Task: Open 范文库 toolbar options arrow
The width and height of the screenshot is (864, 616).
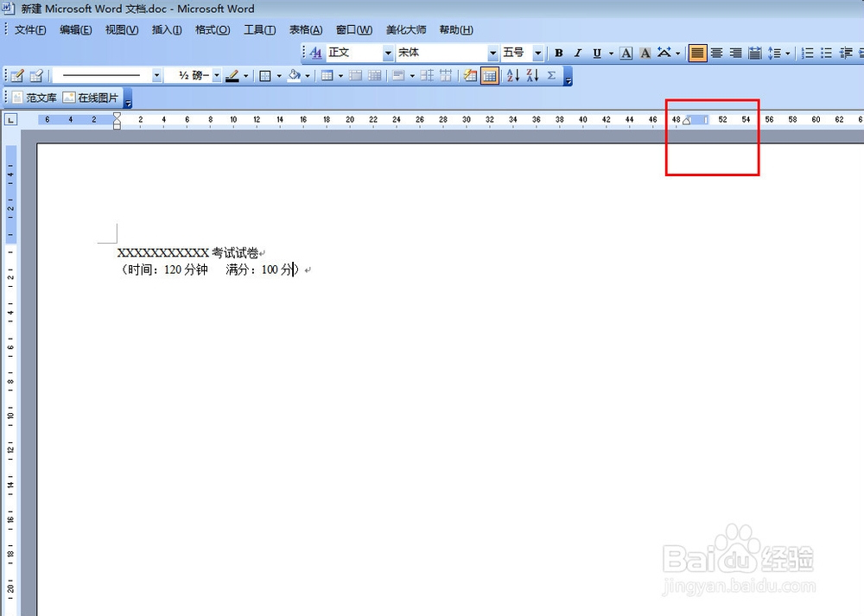Action: pyautogui.click(x=128, y=98)
